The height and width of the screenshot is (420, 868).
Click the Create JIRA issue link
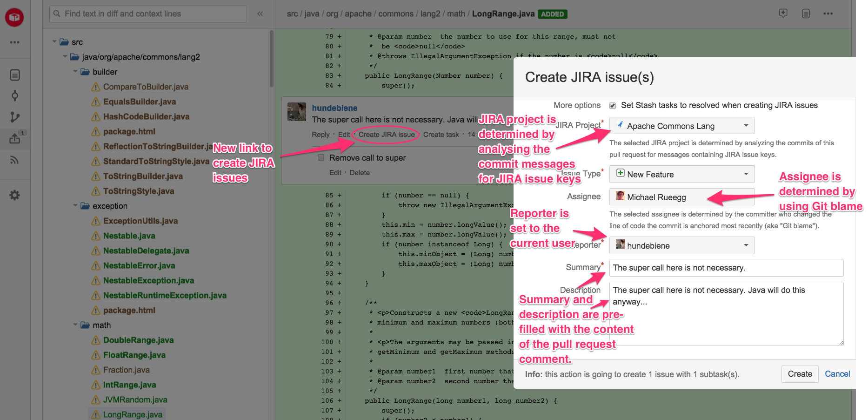(387, 135)
